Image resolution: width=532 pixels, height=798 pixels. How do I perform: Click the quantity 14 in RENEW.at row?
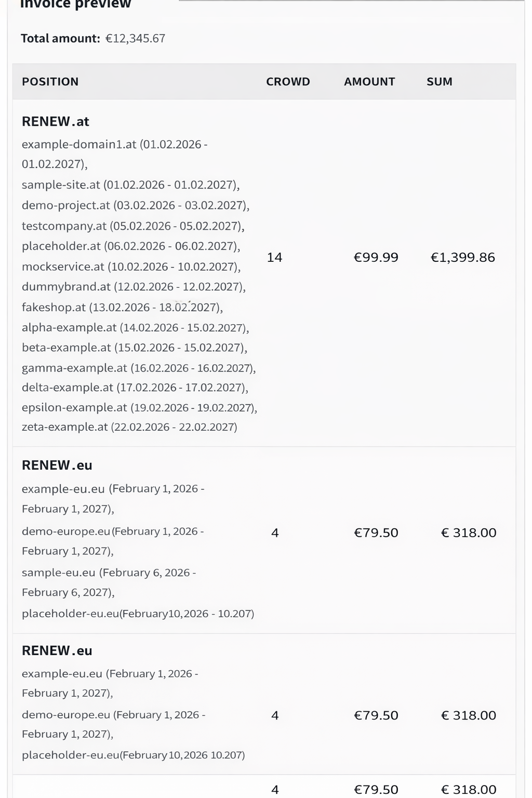click(274, 257)
